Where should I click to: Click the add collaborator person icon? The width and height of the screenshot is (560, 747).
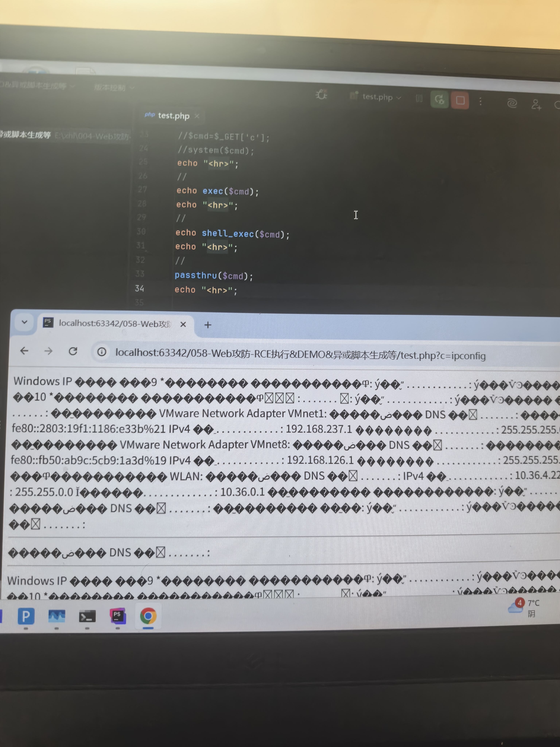536,104
